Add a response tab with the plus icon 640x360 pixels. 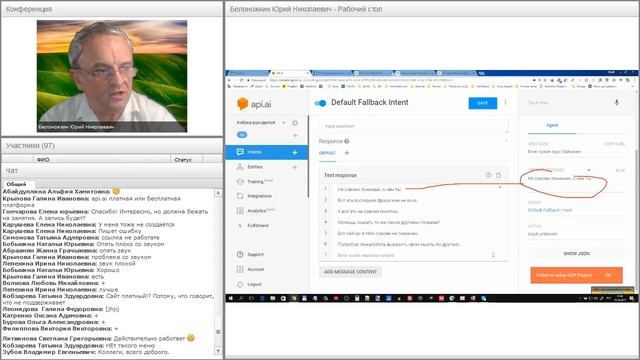coord(347,153)
